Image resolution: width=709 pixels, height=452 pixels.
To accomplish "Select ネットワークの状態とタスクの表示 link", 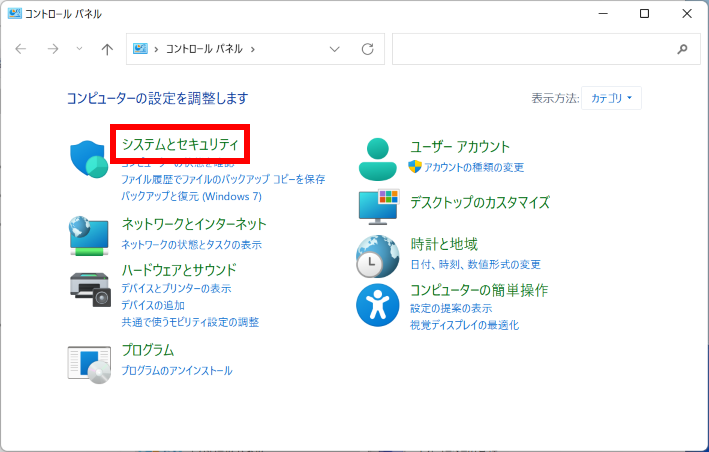I will [191, 244].
